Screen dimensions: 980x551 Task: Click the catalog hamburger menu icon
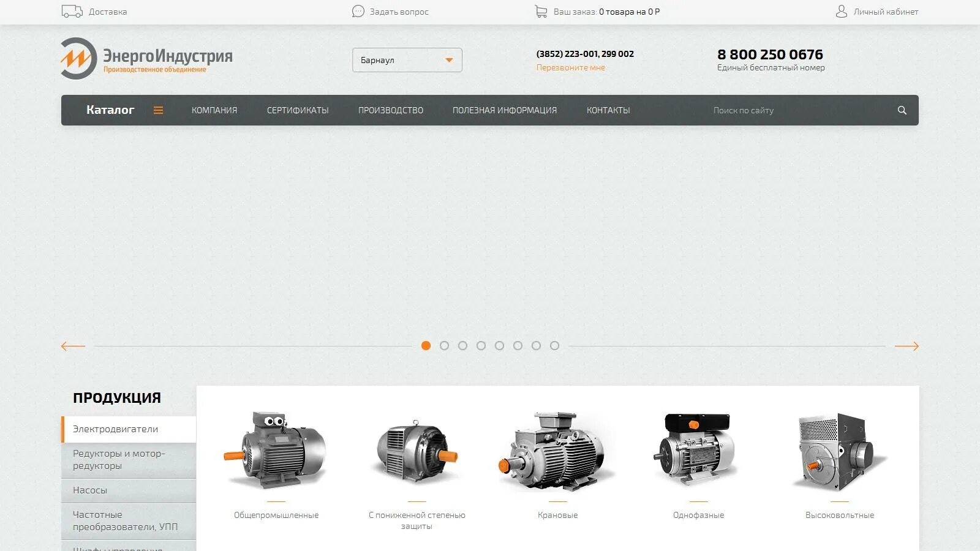tap(158, 110)
